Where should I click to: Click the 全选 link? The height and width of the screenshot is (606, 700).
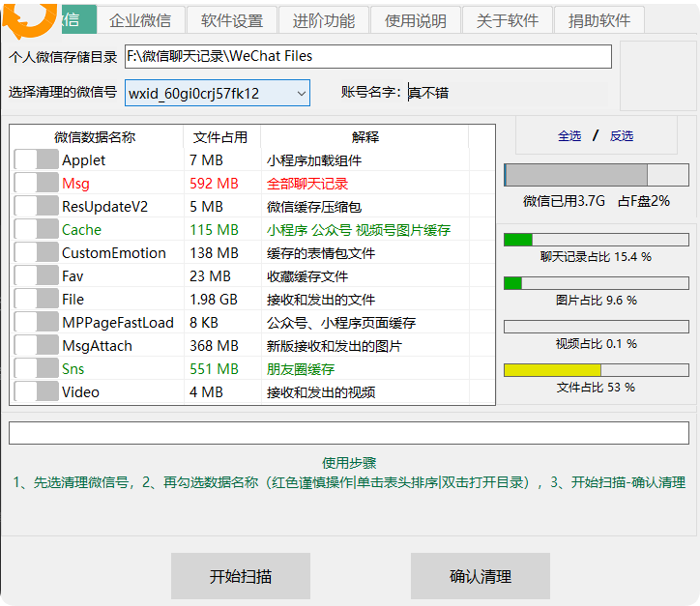[569, 135]
